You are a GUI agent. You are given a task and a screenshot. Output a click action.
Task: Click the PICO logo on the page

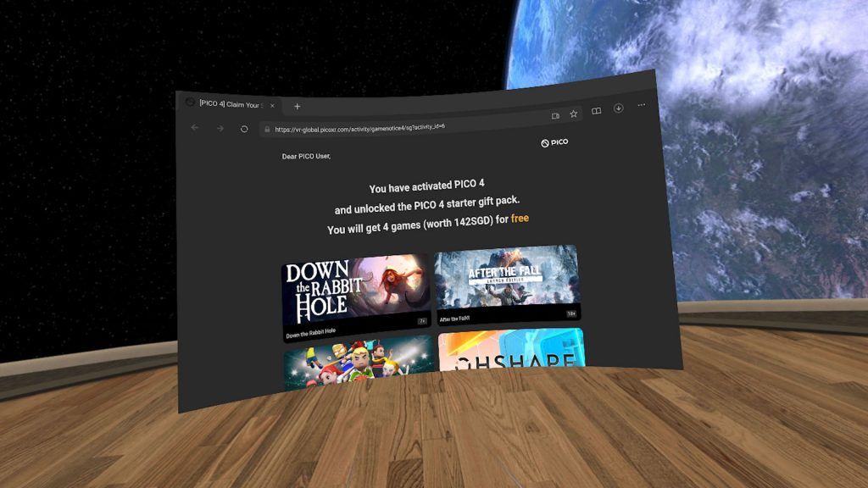554,142
